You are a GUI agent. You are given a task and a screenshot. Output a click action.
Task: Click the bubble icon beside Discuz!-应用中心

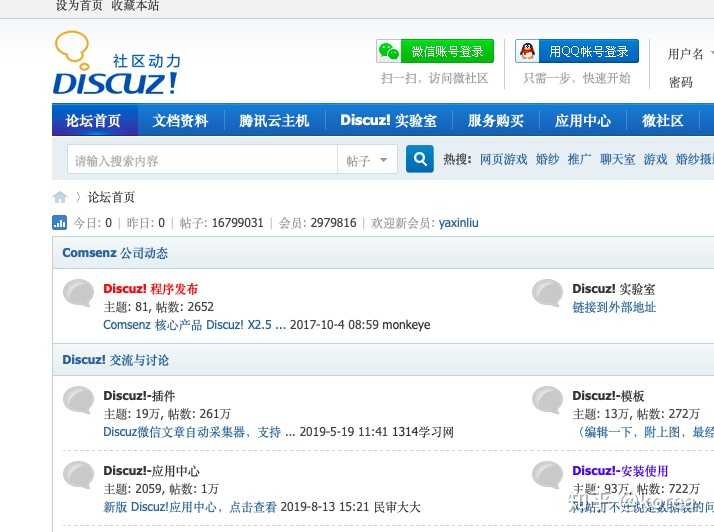point(78,475)
